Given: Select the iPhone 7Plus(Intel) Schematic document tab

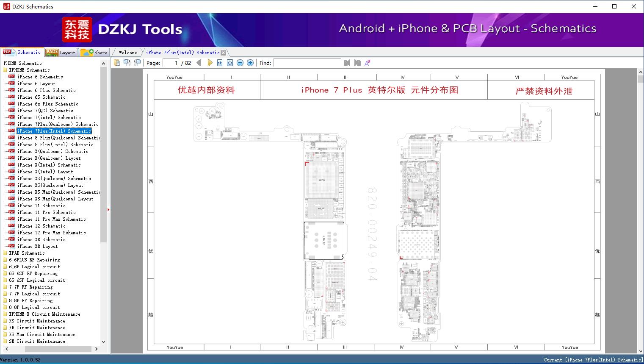Looking at the screenshot, I should click(x=182, y=53).
